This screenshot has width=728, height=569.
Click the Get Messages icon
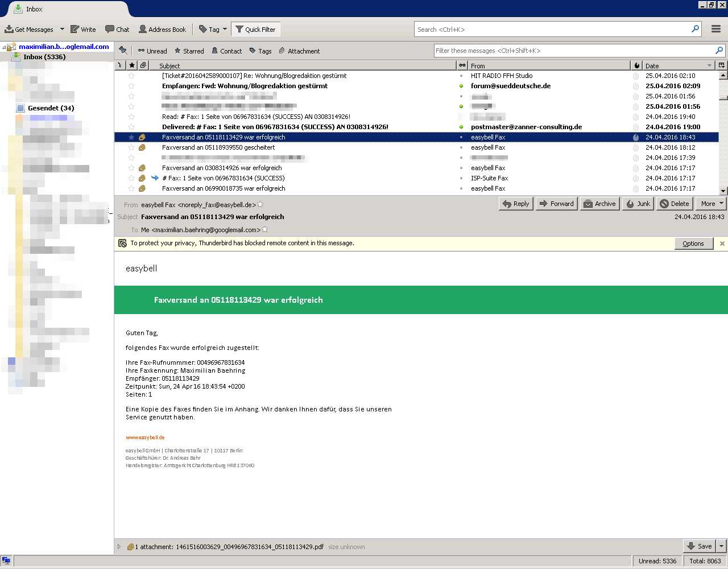(10, 30)
